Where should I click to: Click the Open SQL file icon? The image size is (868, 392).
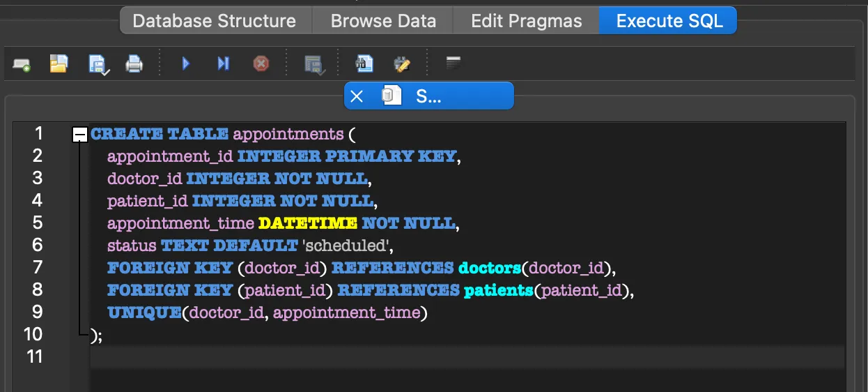[x=59, y=64]
